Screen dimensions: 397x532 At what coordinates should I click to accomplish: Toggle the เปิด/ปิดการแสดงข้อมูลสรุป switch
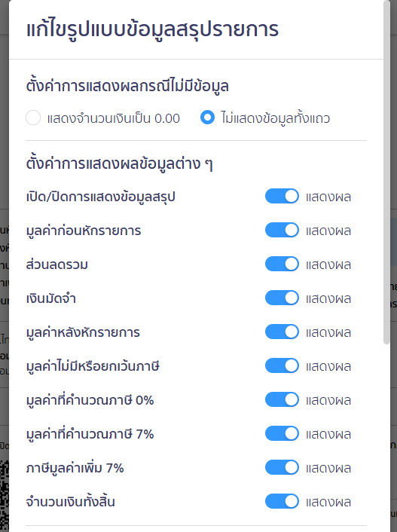(x=282, y=197)
